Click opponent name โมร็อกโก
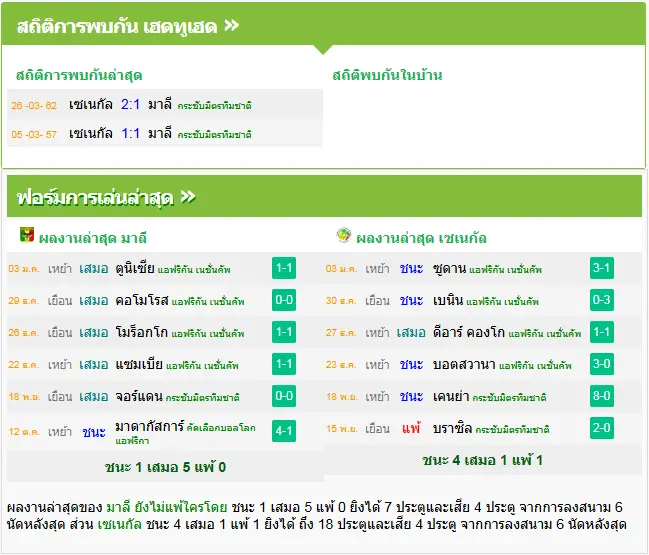The image size is (649, 555). (142, 332)
